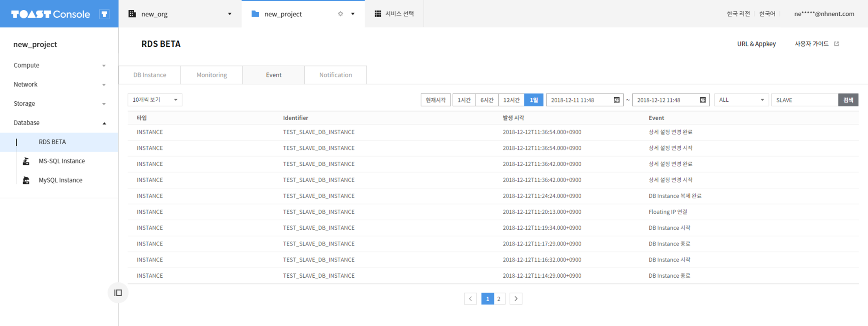This screenshot has width=868, height=326.
Task: Click the new_project folder icon
Action: click(x=255, y=14)
